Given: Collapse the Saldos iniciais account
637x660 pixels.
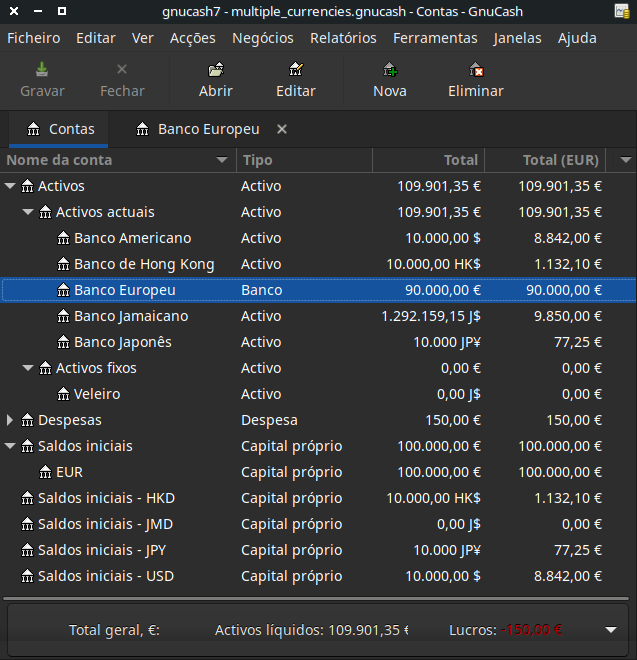Looking at the screenshot, I should [x=11, y=446].
